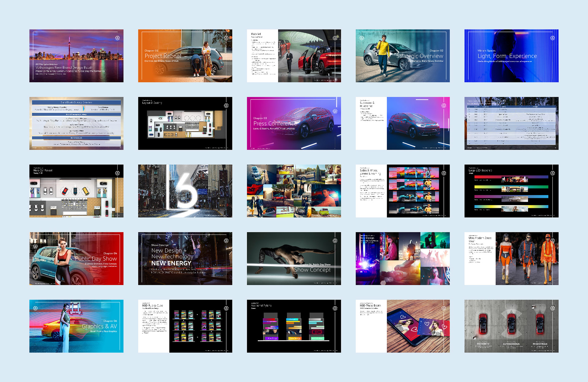Select the Brand Booth Strategy Overview slide
Image resolution: width=588 pixels, height=382 pixels.
76,123
